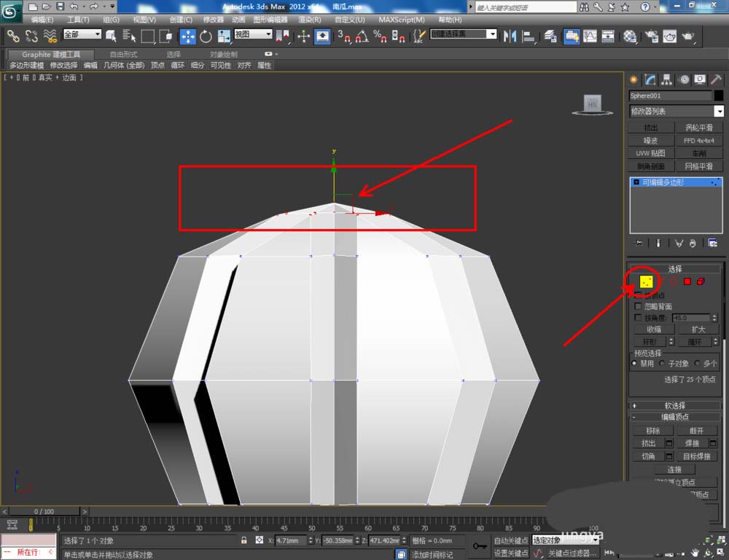Open the MAXScript(M) menu
This screenshot has height=560, width=729.
pos(401,20)
